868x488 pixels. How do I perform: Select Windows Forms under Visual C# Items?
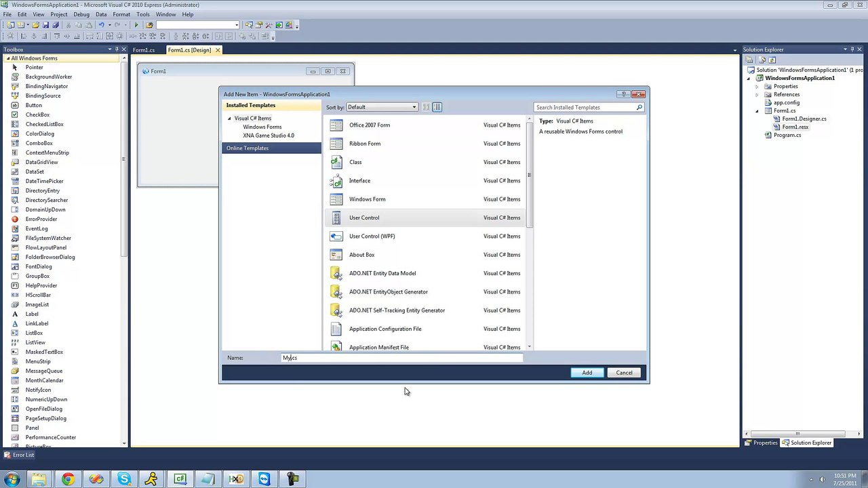click(x=262, y=127)
